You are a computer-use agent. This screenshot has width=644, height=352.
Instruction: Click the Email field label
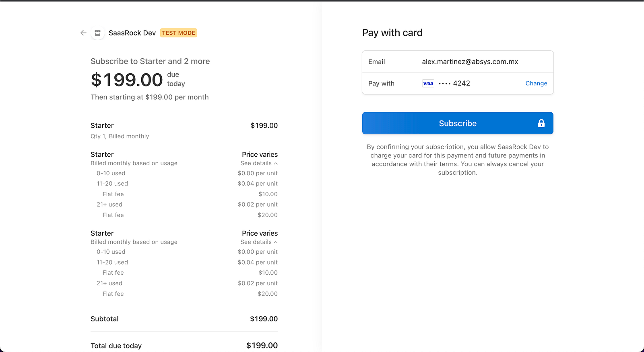click(376, 62)
